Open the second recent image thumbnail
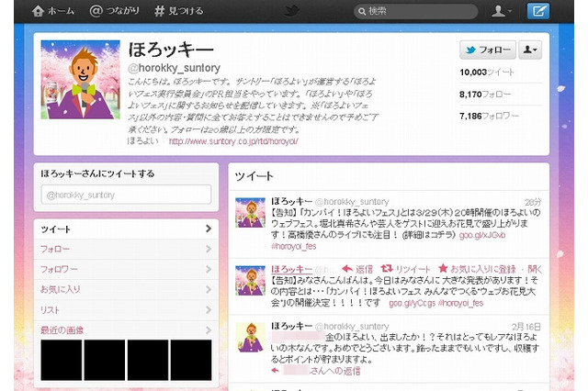Image resolution: width=588 pixels, height=391 pixels. click(x=104, y=360)
